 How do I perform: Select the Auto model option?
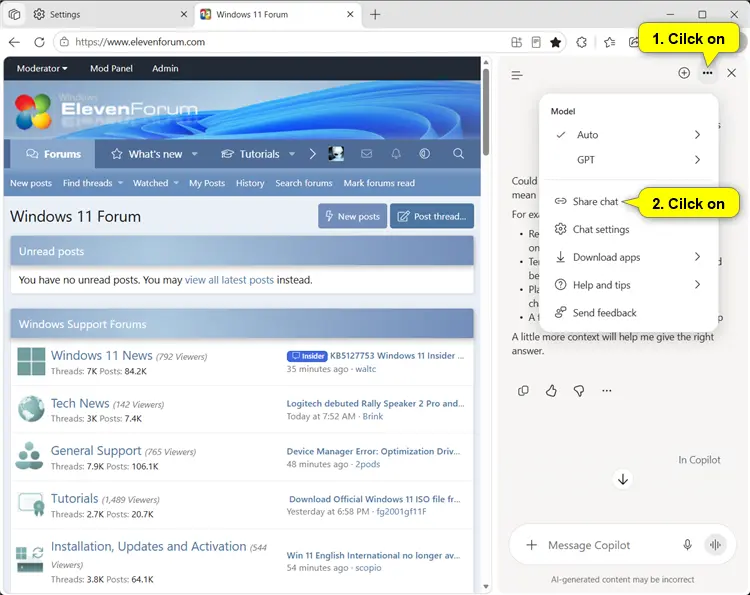tap(587, 135)
